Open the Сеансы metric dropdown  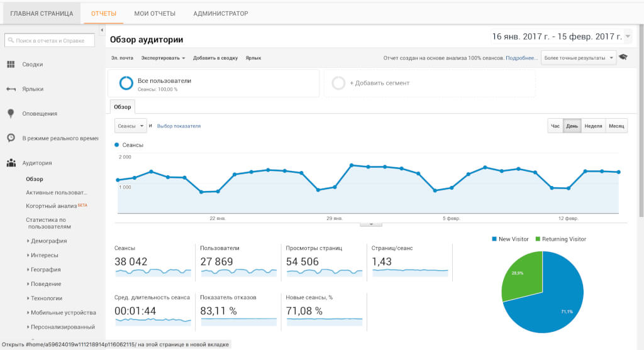(130, 126)
